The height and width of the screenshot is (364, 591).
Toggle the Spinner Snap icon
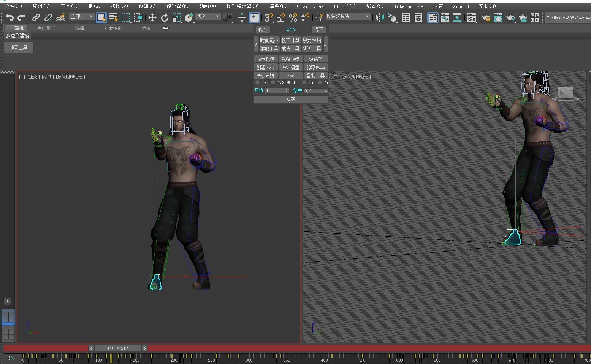[305, 17]
